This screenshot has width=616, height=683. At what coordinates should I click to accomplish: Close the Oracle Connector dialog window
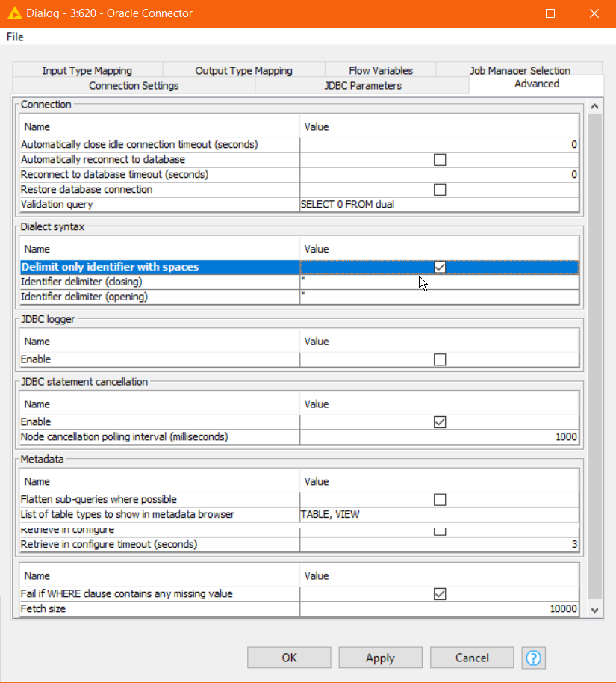click(594, 13)
